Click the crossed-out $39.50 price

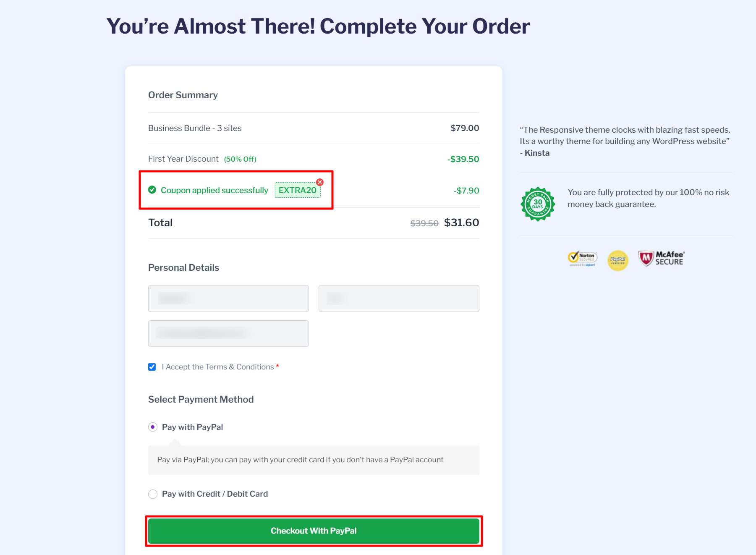(x=423, y=223)
